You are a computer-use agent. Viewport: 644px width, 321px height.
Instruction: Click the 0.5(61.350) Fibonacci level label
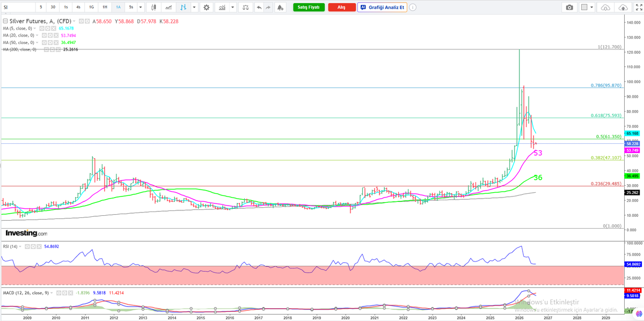(x=609, y=137)
